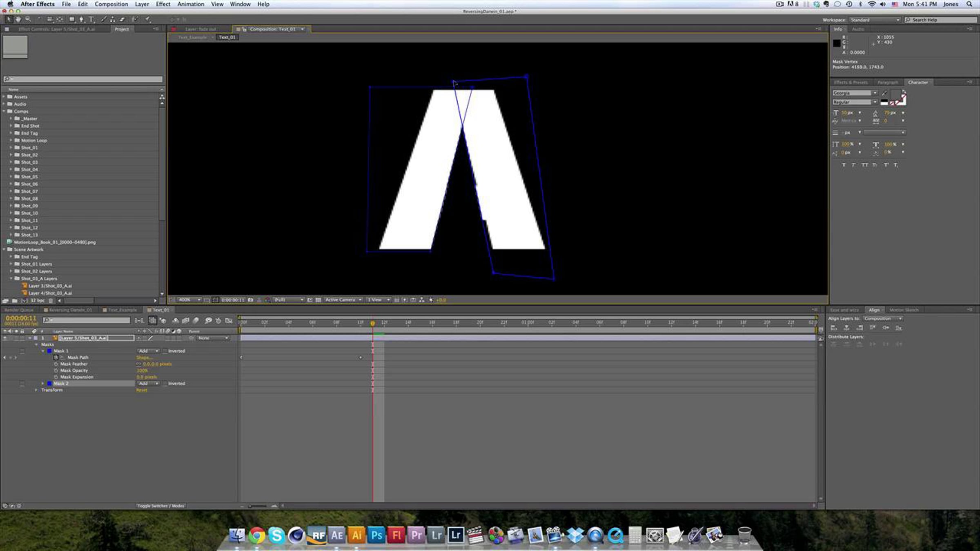Viewport: 980px width, 551px height.
Task: Select the Rotation tool
Action: tap(40, 19)
